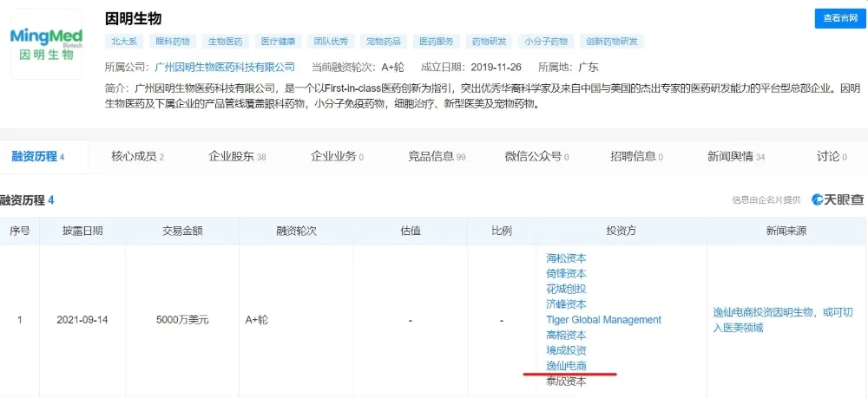
Task: Select the 医药服务 tag
Action: pos(437,42)
